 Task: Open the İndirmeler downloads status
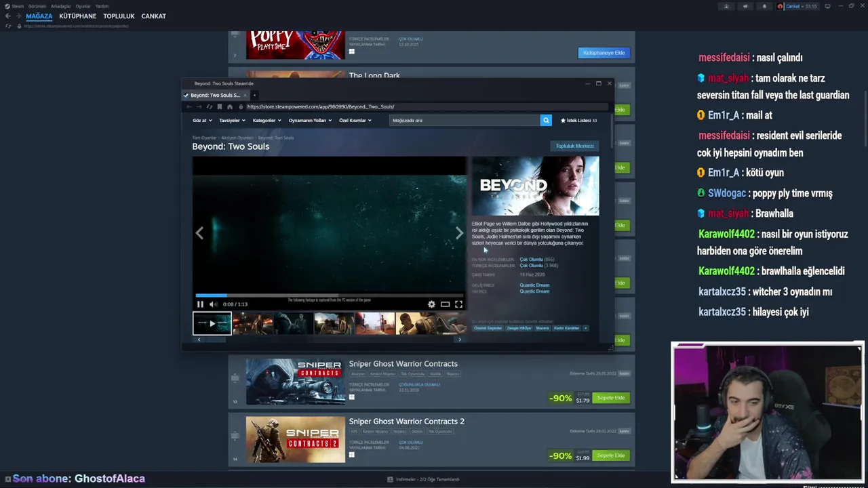(x=422, y=479)
